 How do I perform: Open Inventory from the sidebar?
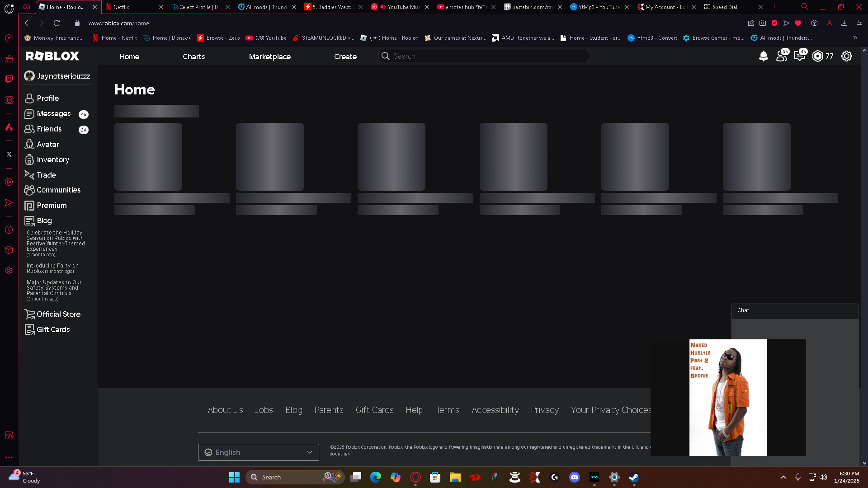pos(52,160)
